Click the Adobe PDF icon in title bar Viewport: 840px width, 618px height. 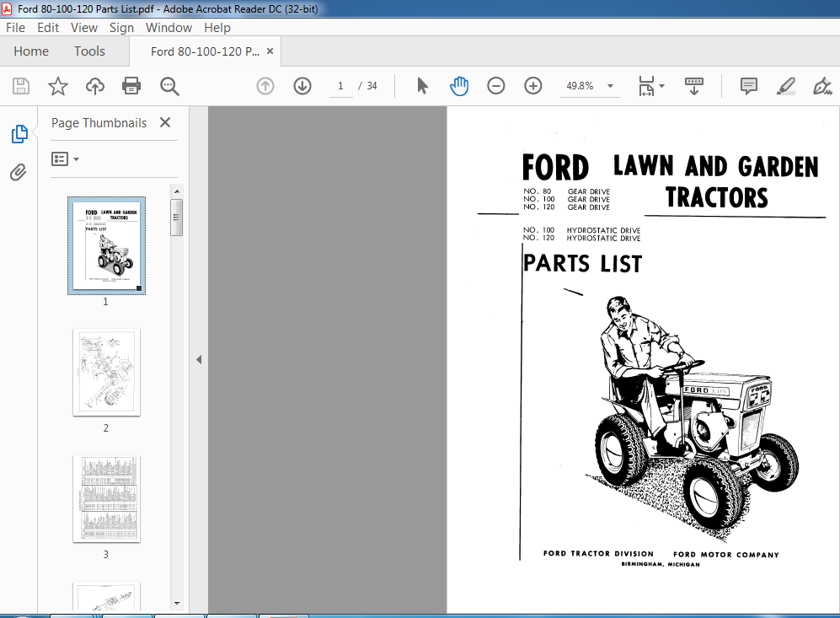click(x=7, y=9)
